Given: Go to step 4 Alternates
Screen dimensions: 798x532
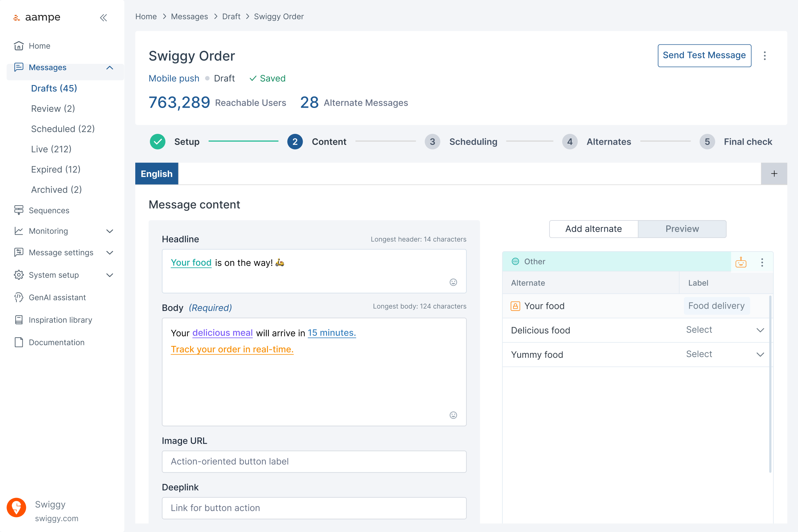Looking at the screenshot, I should [596, 142].
